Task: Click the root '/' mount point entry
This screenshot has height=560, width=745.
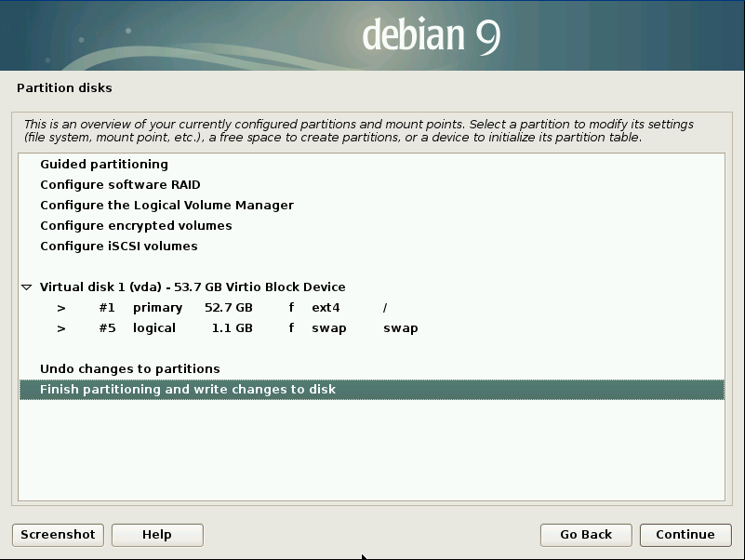Action: 385,308
